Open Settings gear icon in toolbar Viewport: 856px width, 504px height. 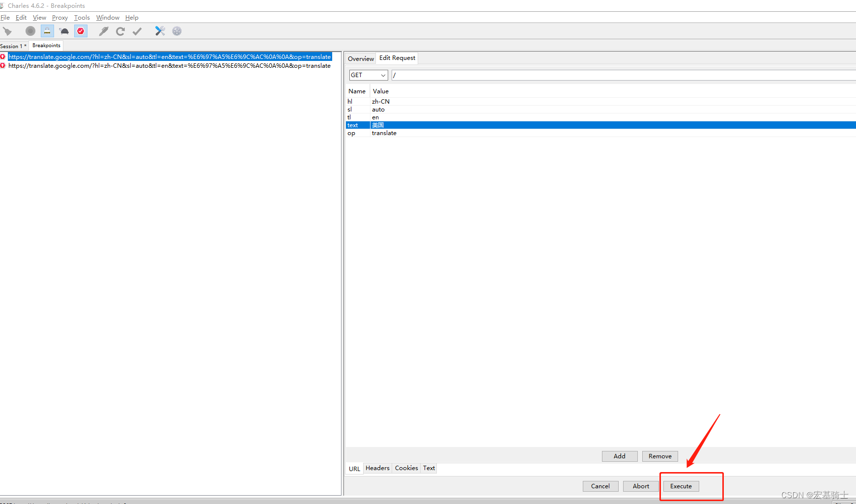177,31
